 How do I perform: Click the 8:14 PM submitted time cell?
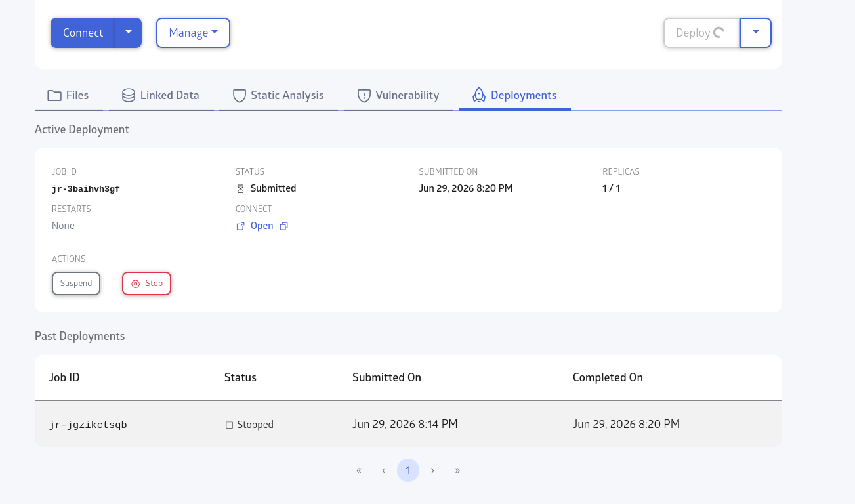tap(405, 424)
